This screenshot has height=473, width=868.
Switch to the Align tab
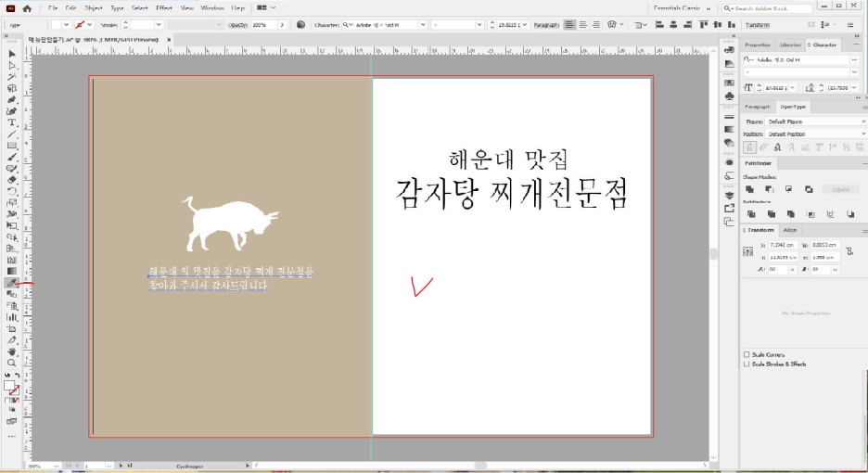[790, 230]
